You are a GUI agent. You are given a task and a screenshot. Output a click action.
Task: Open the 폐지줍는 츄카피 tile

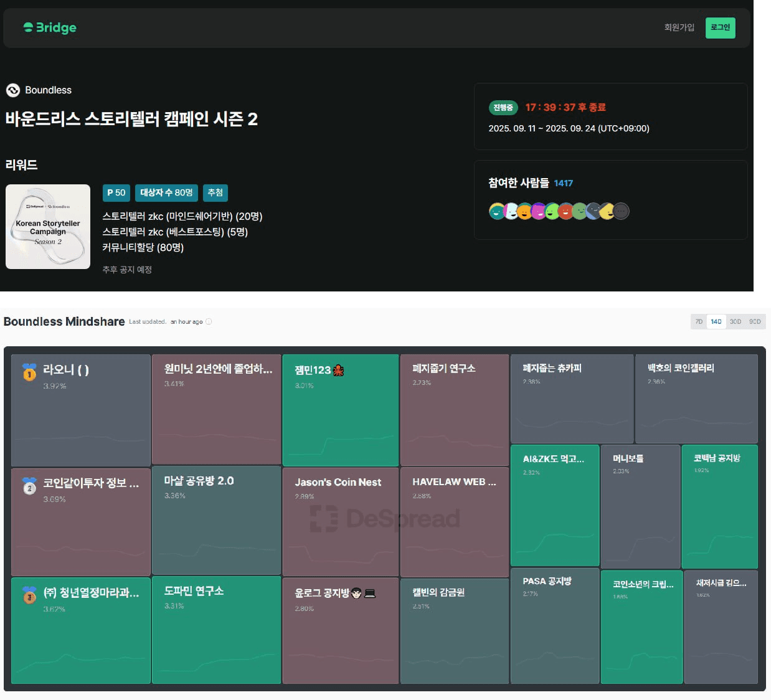[x=572, y=399]
